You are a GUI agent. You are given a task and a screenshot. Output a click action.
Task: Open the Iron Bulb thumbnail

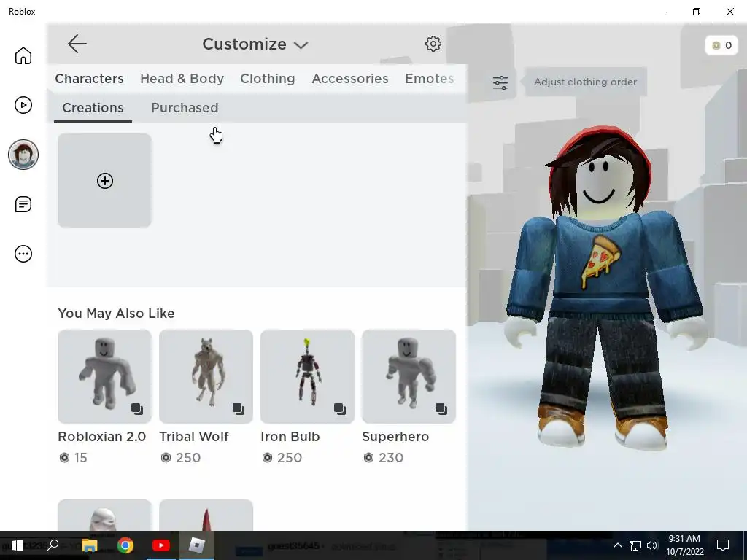tap(307, 376)
